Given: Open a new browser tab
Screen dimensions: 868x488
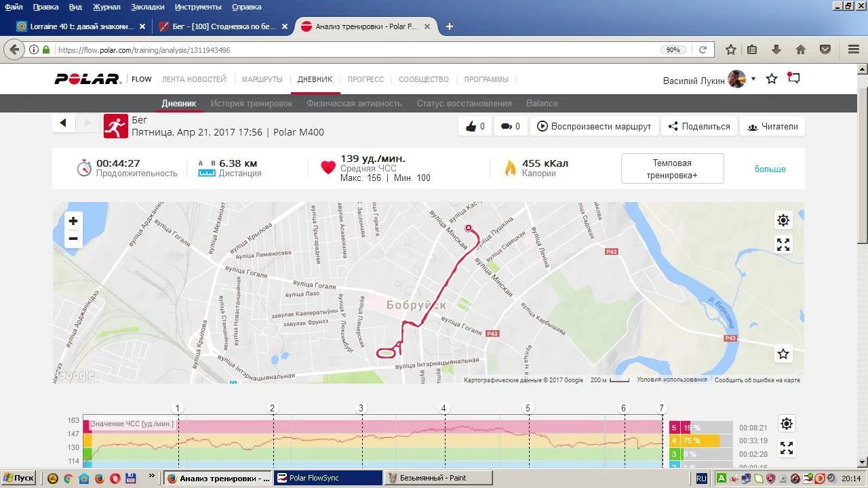Looking at the screenshot, I should click(x=449, y=26).
